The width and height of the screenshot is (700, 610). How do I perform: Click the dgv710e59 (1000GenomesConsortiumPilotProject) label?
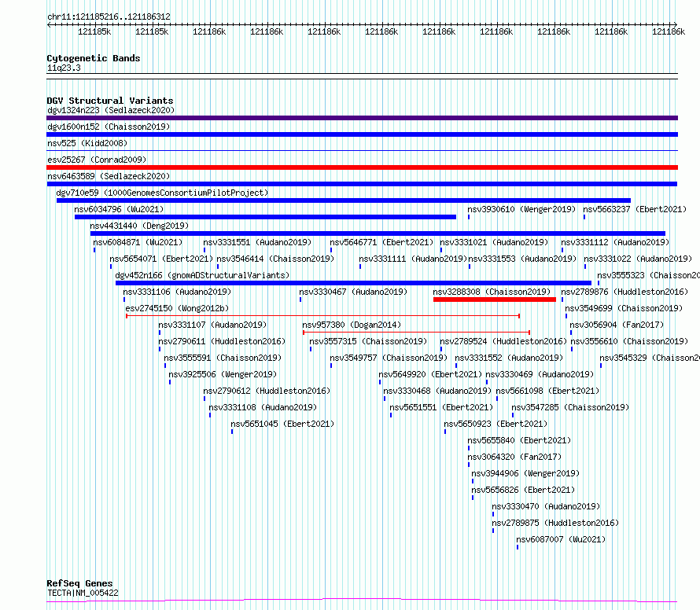(x=162, y=193)
